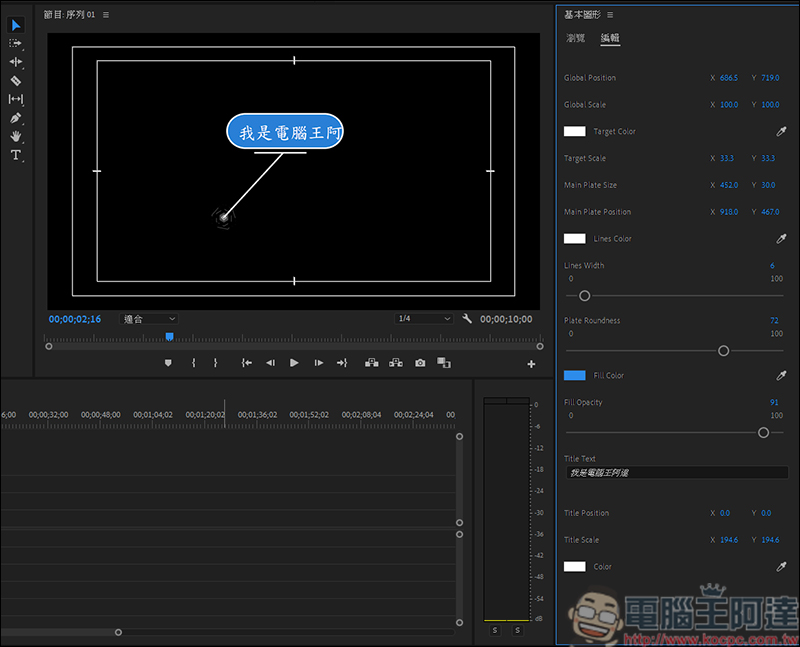Image resolution: width=800 pixels, height=647 pixels.
Task: Click the Fill Opacity value 91
Action: click(x=774, y=403)
